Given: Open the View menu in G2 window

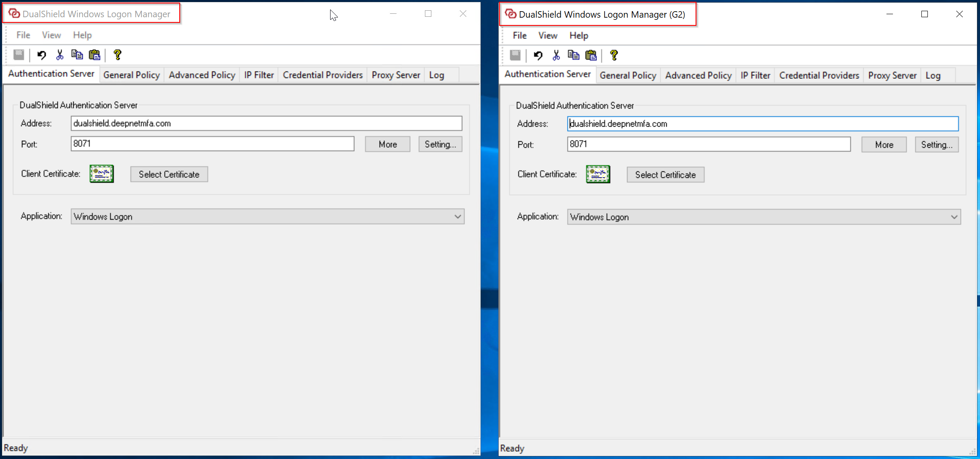Looking at the screenshot, I should tap(548, 35).
